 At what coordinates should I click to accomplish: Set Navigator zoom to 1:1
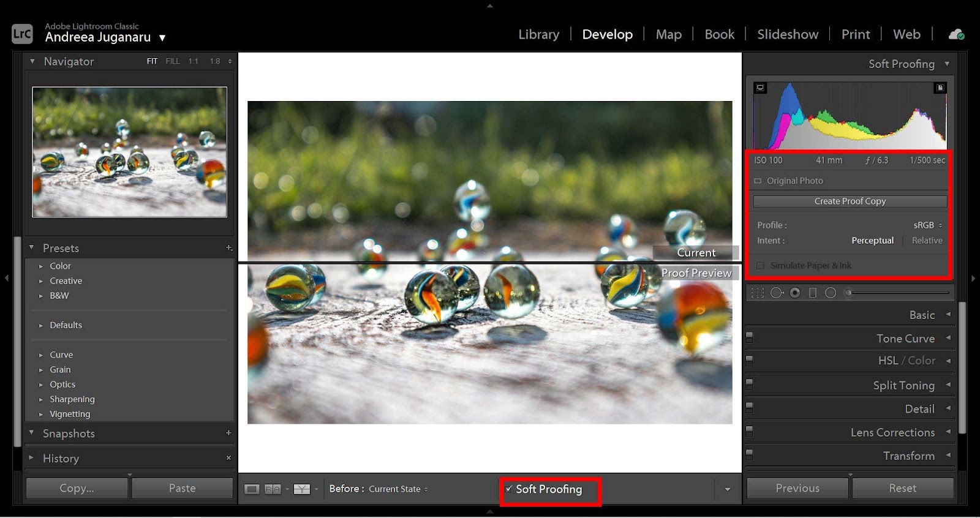(x=194, y=61)
